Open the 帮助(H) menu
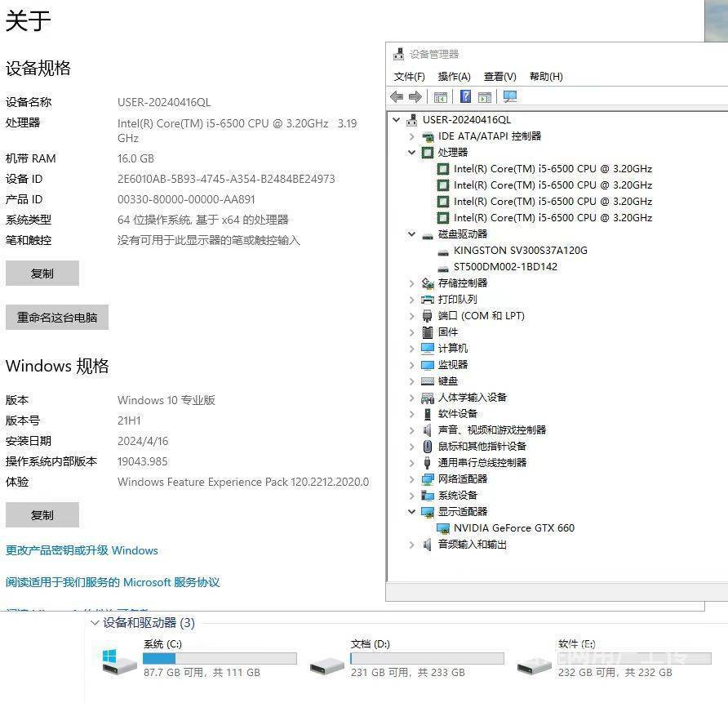The height and width of the screenshot is (703, 728). coord(546,77)
